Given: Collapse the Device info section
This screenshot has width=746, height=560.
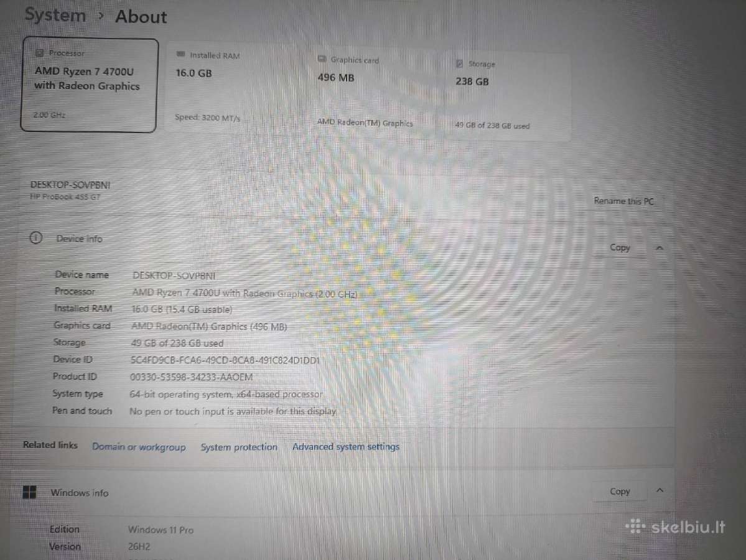Looking at the screenshot, I should [660, 248].
